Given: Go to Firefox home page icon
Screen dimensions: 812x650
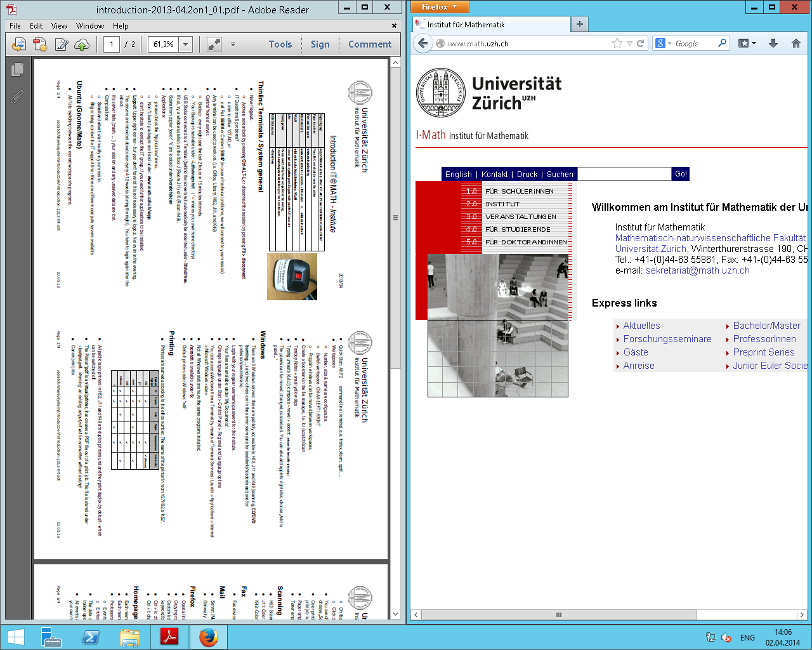Looking at the screenshot, I should pos(796,43).
